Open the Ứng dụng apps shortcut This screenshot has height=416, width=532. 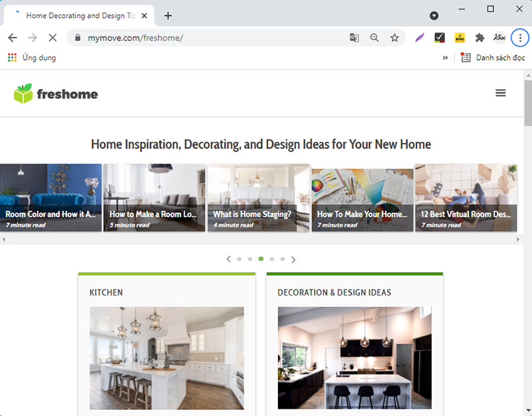tap(32, 58)
